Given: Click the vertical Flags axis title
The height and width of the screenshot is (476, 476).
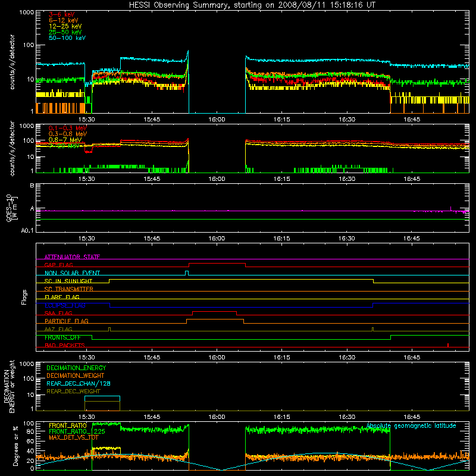Looking at the screenshot, I should point(24,297).
